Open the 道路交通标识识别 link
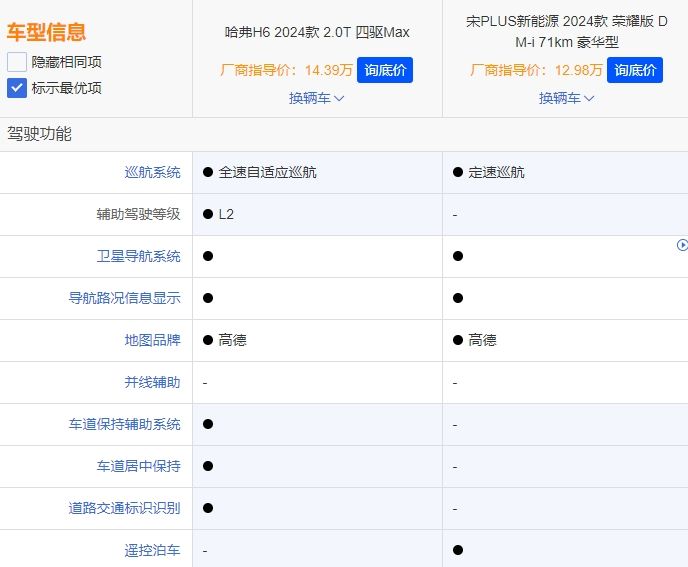The width and height of the screenshot is (688, 567). pos(124,508)
